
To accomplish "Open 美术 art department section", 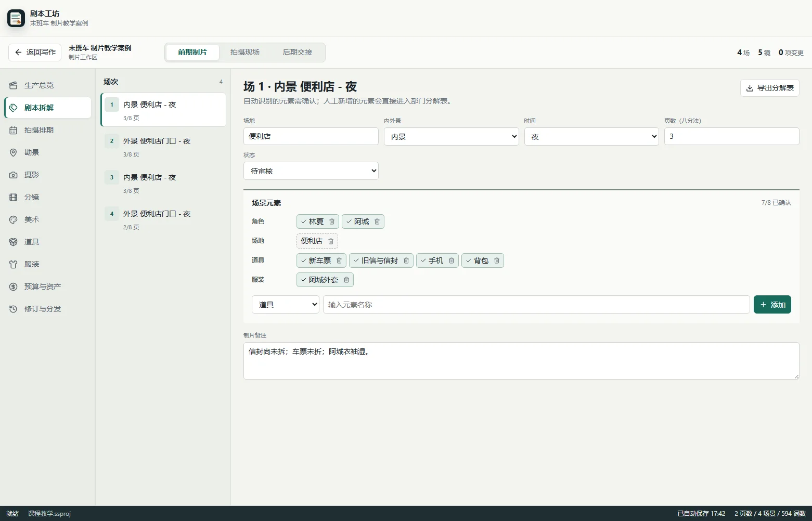I will pos(48,219).
